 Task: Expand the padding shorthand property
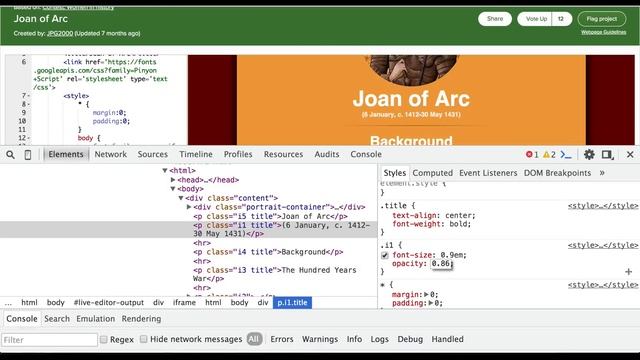tap(431, 303)
